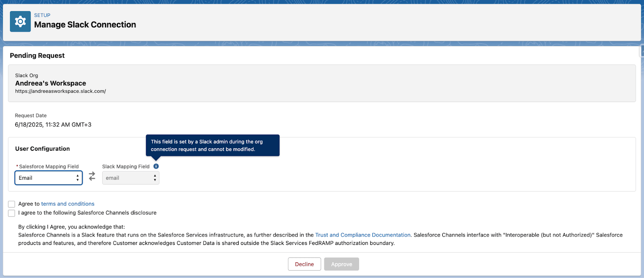
Task: Click the User Configuration section heading
Action: tap(43, 149)
